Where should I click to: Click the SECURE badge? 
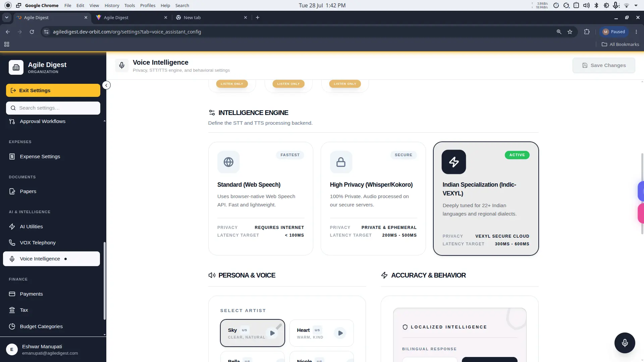pos(404,155)
